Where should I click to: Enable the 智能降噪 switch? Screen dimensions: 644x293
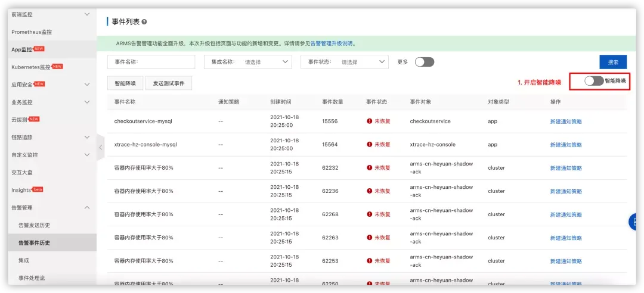tap(594, 81)
